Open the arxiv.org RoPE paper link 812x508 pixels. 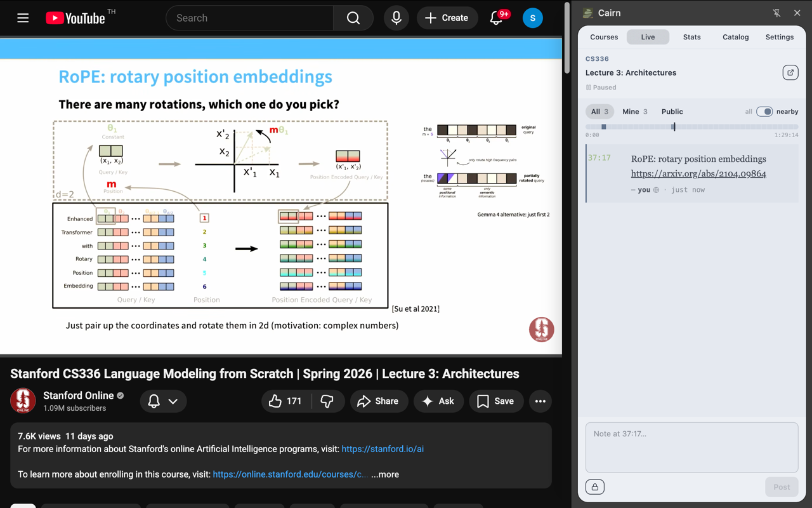click(x=698, y=173)
